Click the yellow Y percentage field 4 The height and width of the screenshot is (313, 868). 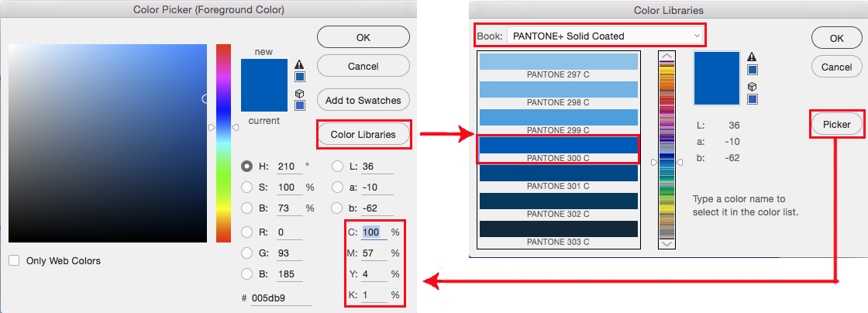click(x=374, y=274)
